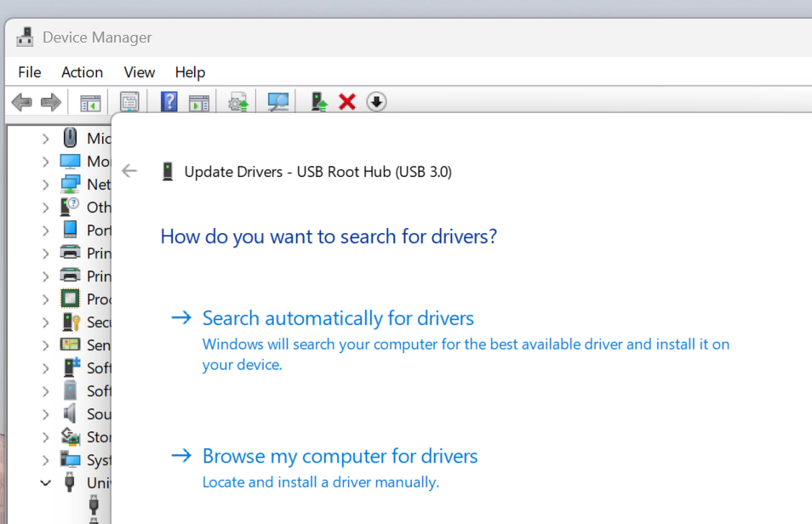Open the View menu
The height and width of the screenshot is (524, 812).
point(140,72)
